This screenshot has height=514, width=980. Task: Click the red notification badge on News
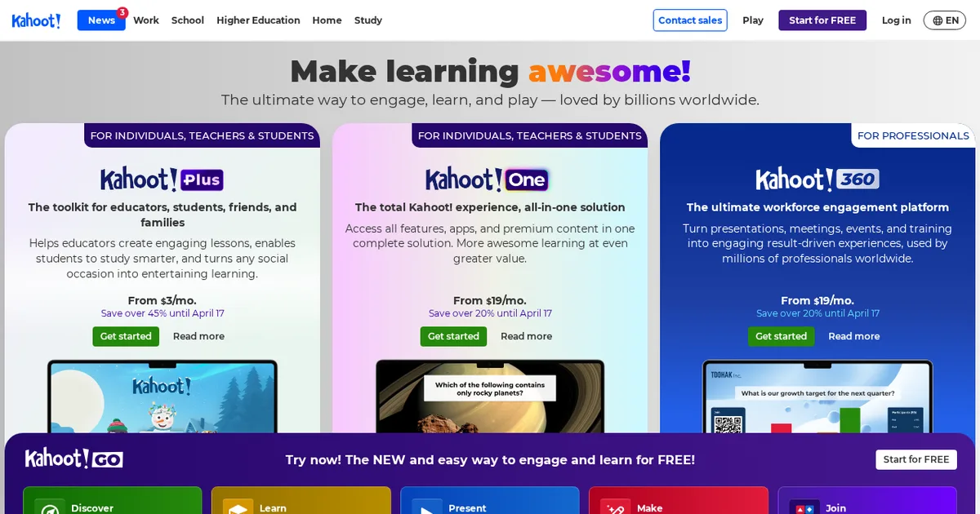(x=122, y=12)
